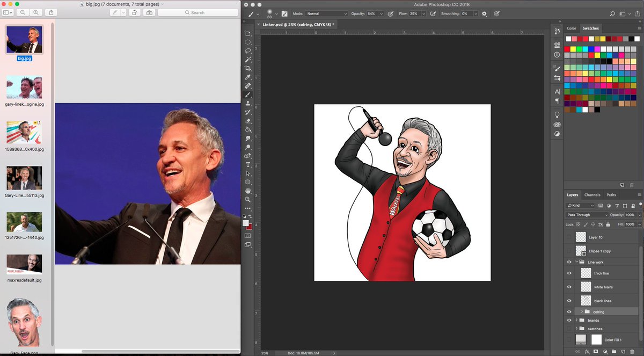Screen dimensions: 644x356
Task: Switch to the Color tab
Action: (x=572, y=28)
